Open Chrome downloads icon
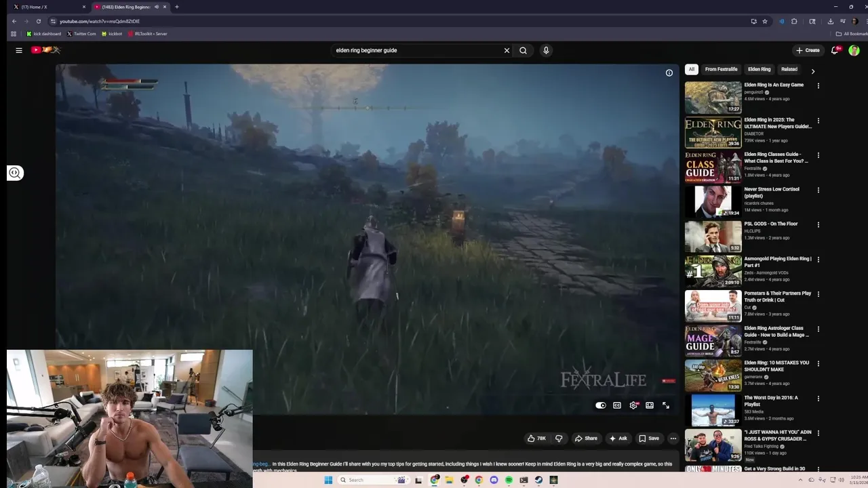868x488 pixels. (830, 21)
